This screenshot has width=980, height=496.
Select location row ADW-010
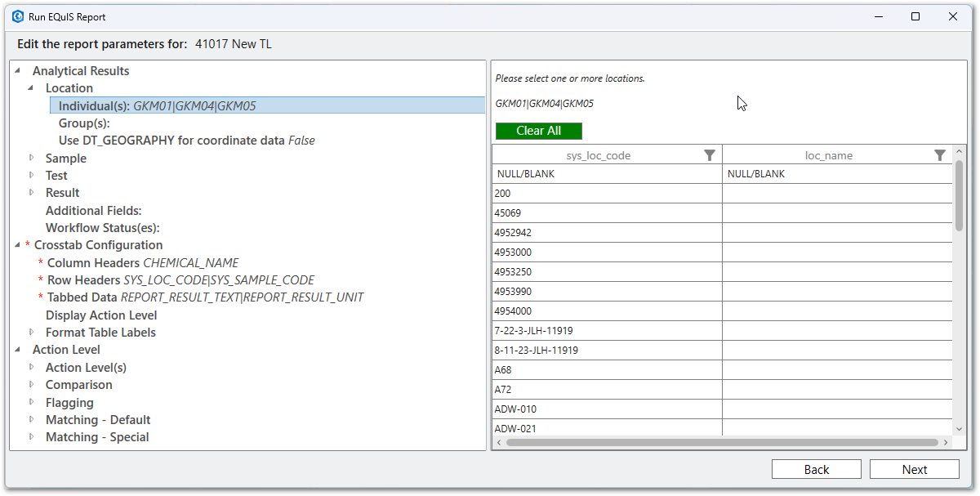coord(607,409)
